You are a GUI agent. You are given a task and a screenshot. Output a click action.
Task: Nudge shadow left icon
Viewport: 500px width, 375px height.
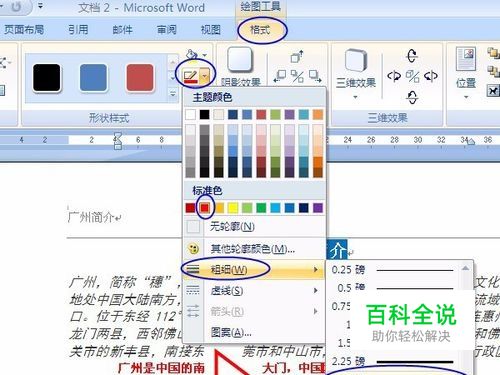280,77
